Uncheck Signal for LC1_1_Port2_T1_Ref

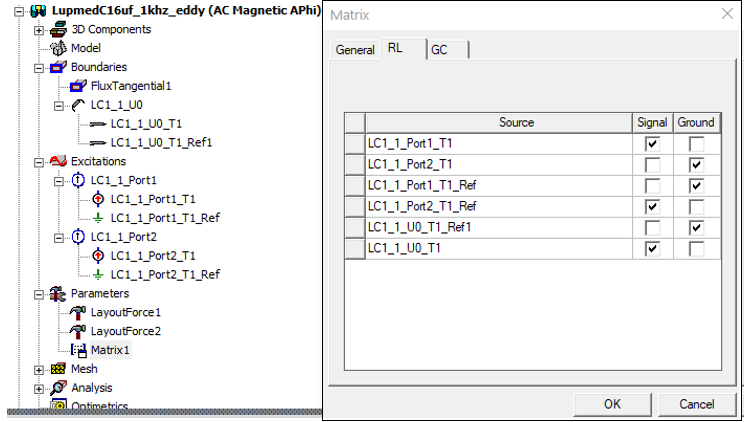(652, 206)
